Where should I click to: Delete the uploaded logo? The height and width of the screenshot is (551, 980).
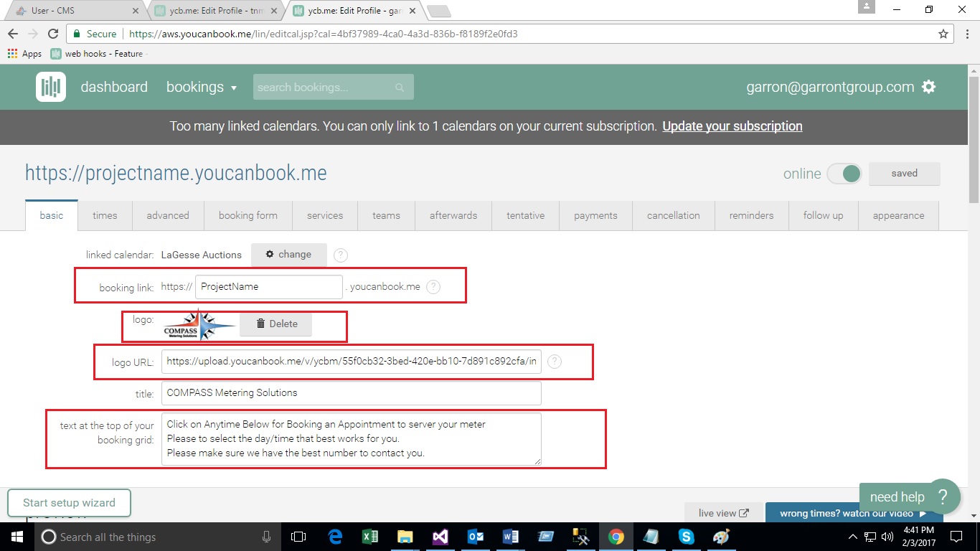276,324
